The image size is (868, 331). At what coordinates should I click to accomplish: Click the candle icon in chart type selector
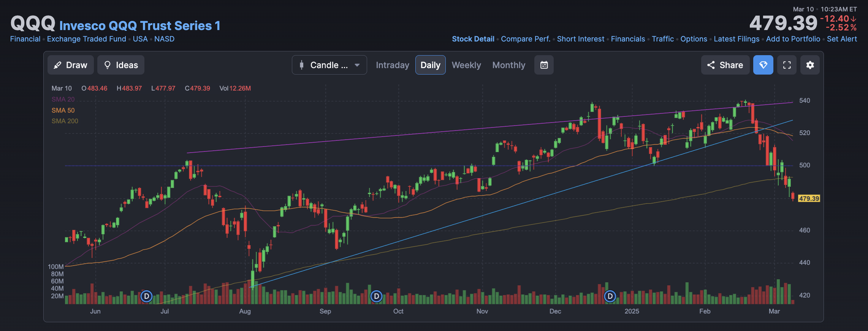[302, 65]
